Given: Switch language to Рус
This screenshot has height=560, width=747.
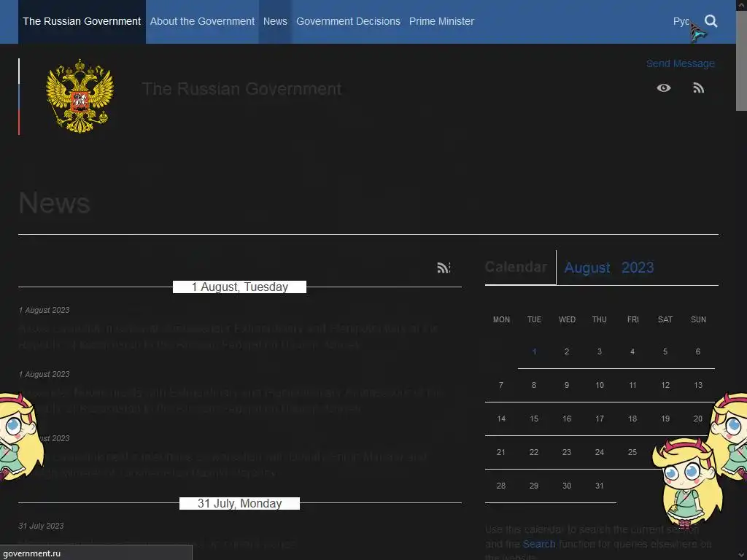Looking at the screenshot, I should 681,21.
